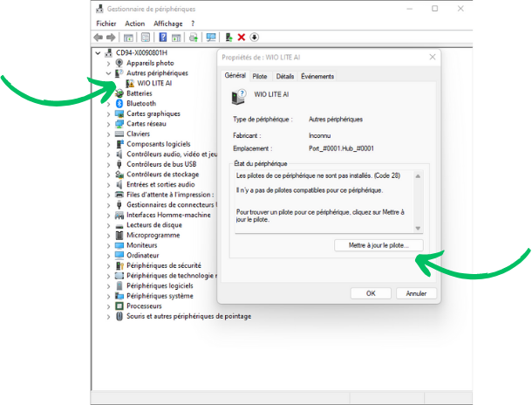532x405 pixels.
Task: Open the Action menu
Action: (x=134, y=24)
